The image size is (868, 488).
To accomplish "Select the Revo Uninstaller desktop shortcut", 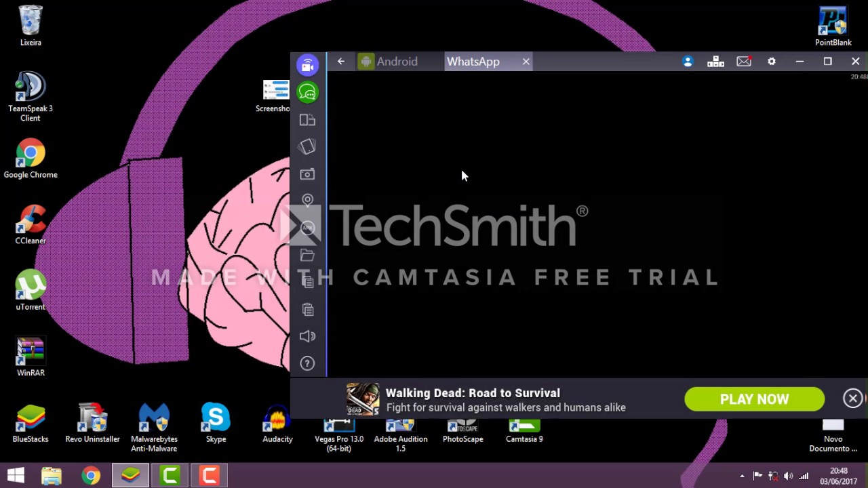I will point(92,424).
